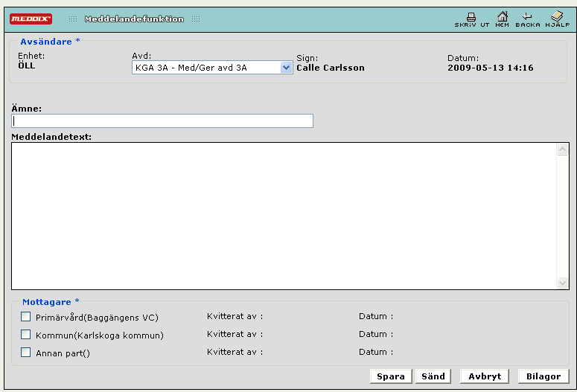Click inside the Meddelandetext text area
The width and height of the screenshot is (577, 392).
pyautogui.click(x=284, y=216)
